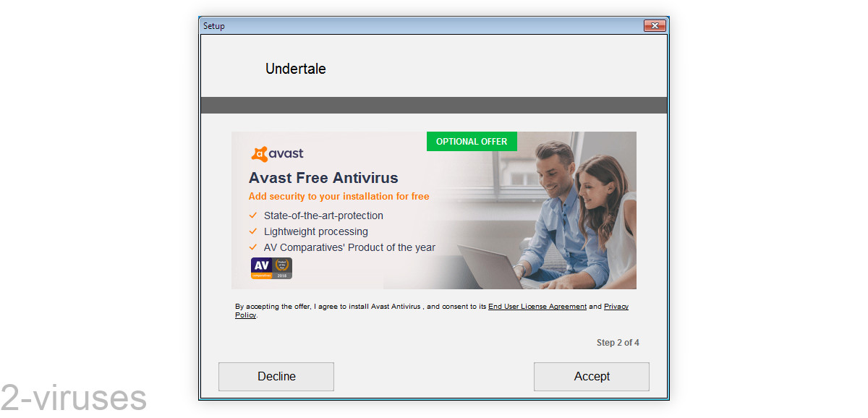
Task: Click the Step 2 of 4 indicator
Action: click(618, 343)
